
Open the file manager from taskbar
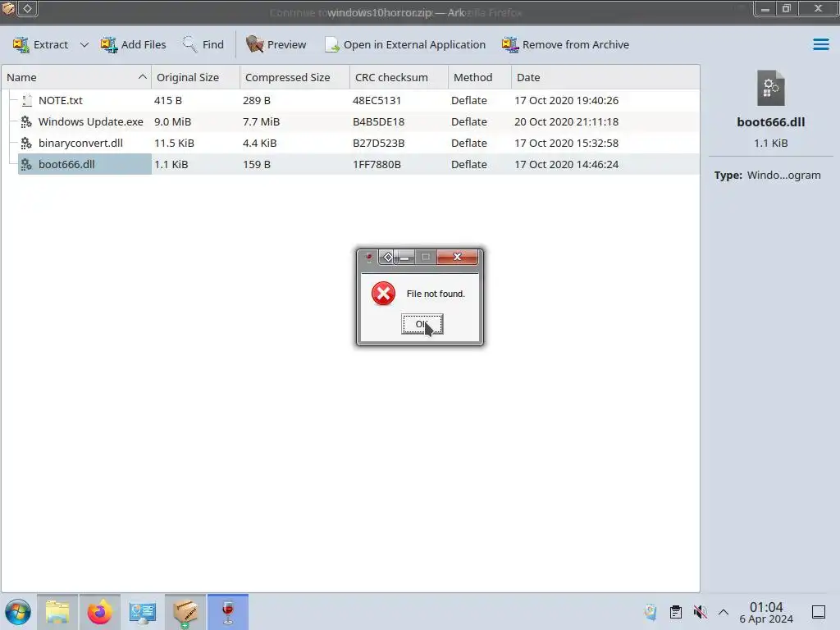coord(57,612)
